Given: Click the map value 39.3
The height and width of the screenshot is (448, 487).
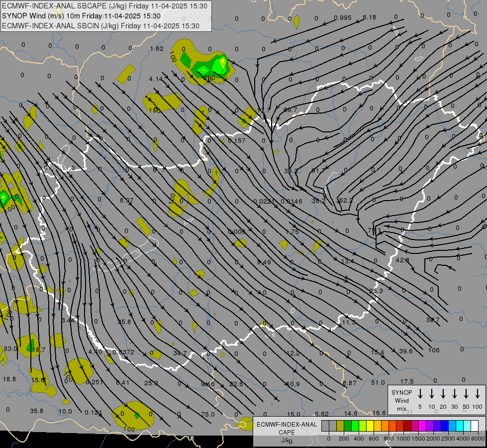Looking at the screenshot, I should coord(291,171).
